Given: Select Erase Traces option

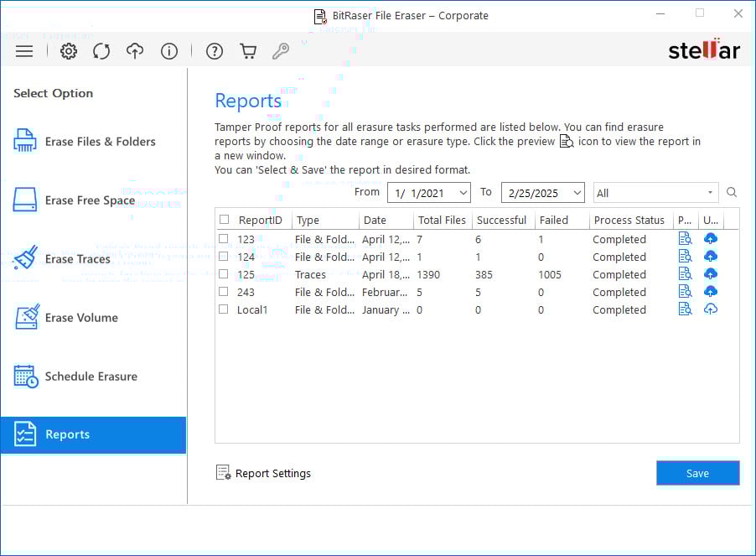Looking at the screenshot, I should (x=93, y=259).
